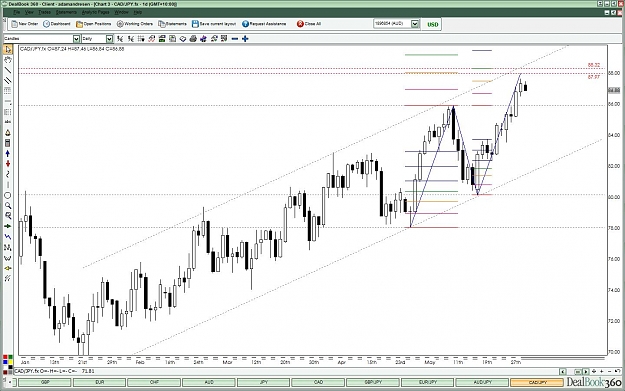Switch to the CHF chart tab
This screenshot has width=625, height=391.
[154, 382]
